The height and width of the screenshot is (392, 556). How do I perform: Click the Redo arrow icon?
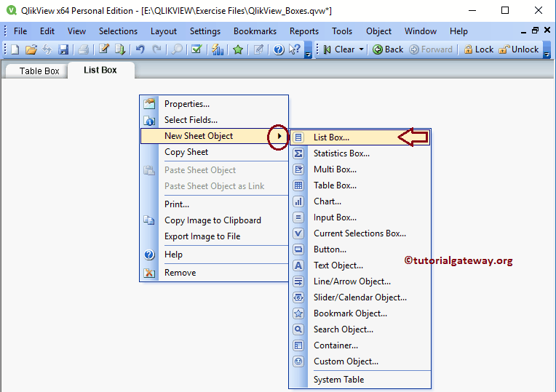click(x=156, y=49)
